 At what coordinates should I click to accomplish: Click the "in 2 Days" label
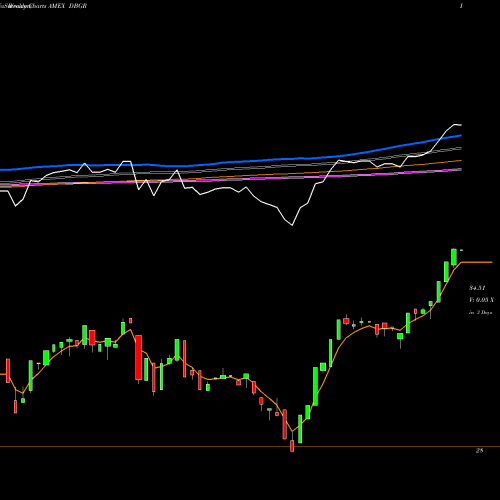(x=480, y=313)
